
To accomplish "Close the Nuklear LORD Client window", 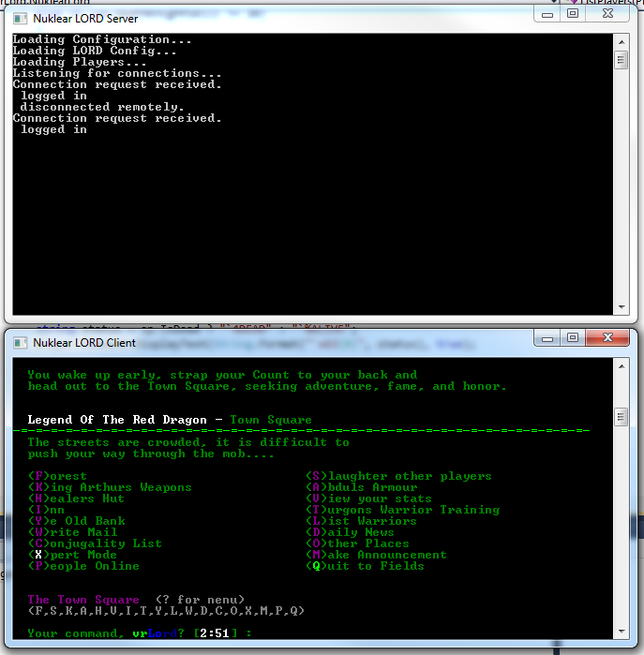I will coord(608,337).
